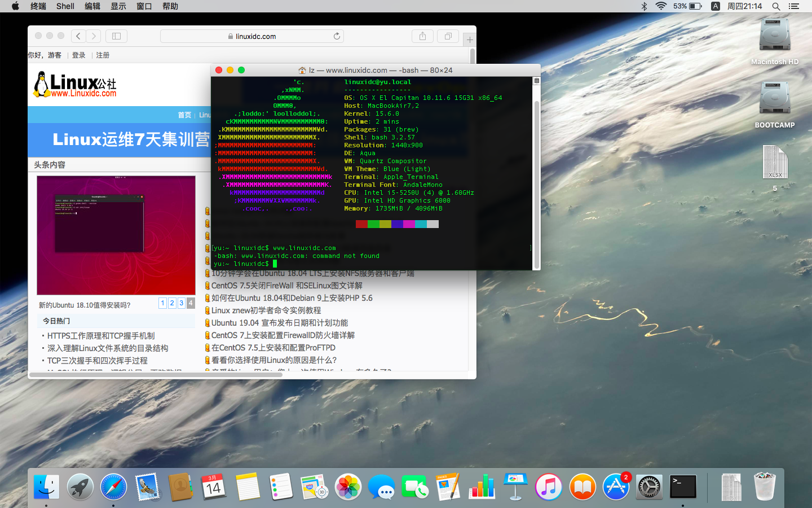Screen dimensions: 812x508
Task: Go forward in Safari
Action: (x=94, y=36)
